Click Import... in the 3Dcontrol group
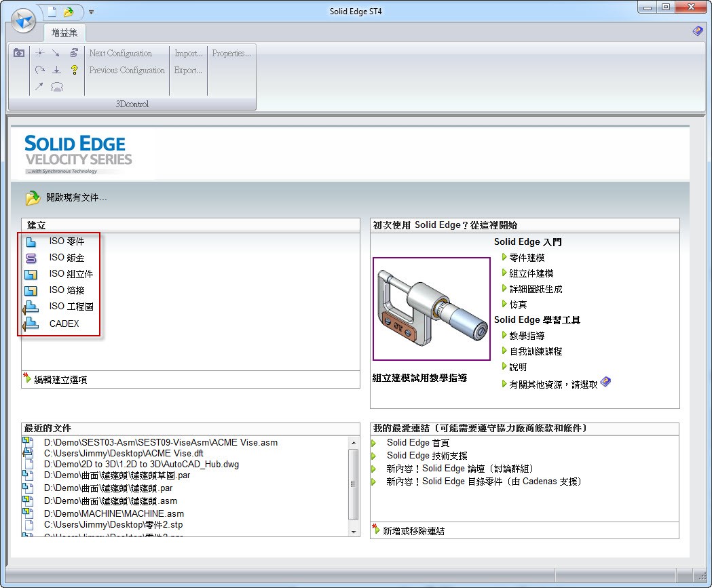 coord(189,53)
